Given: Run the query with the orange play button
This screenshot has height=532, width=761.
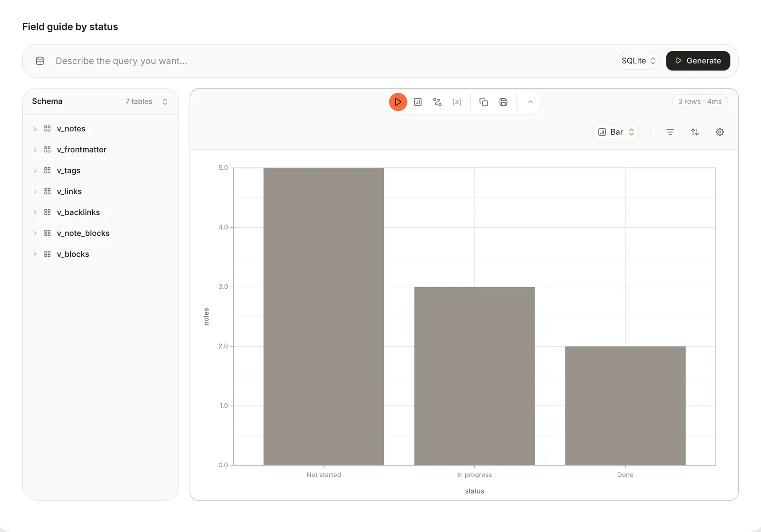Looking at the screenshot, I should pos(398,102).
